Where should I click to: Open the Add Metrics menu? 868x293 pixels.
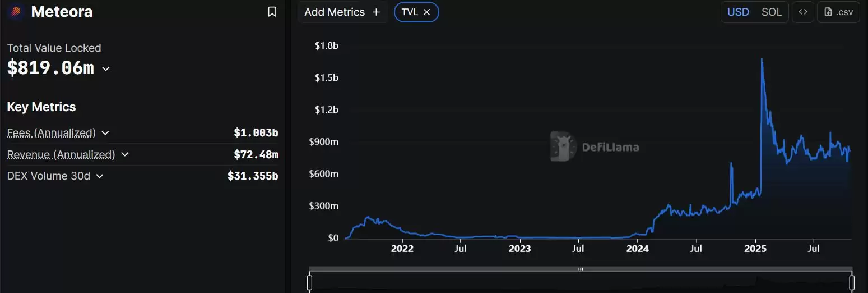(x=335, y=12)
